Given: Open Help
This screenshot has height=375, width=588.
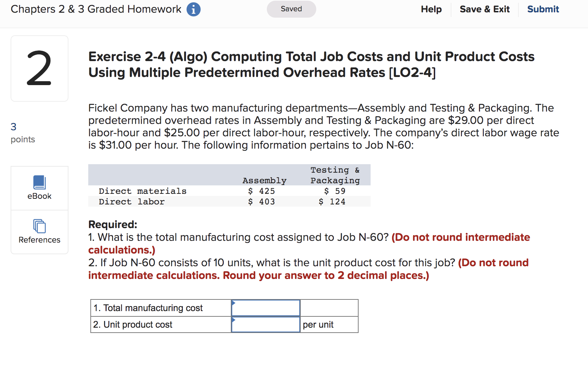Looking at the screenshot, I should pyautogui.click(x=431, y=9).
